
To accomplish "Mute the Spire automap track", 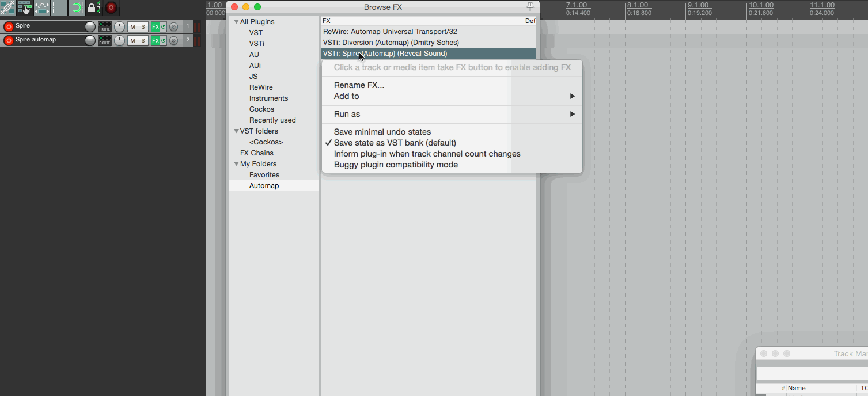I will (132, 40).
